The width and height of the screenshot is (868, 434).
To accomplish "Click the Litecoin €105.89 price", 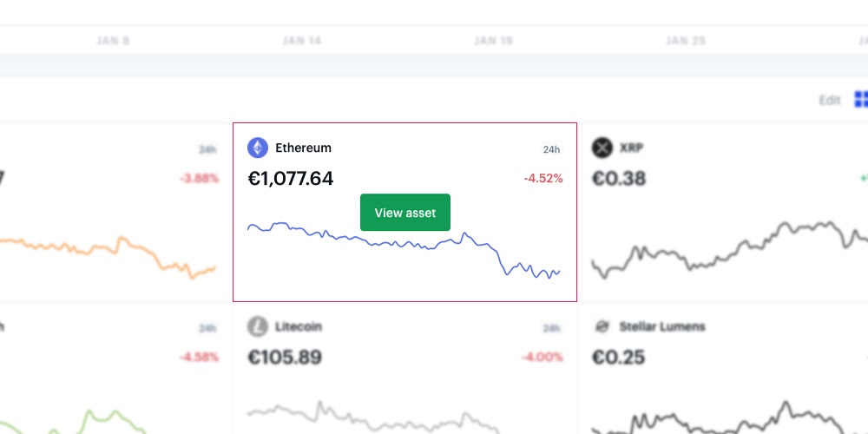I will pos(285,357).
